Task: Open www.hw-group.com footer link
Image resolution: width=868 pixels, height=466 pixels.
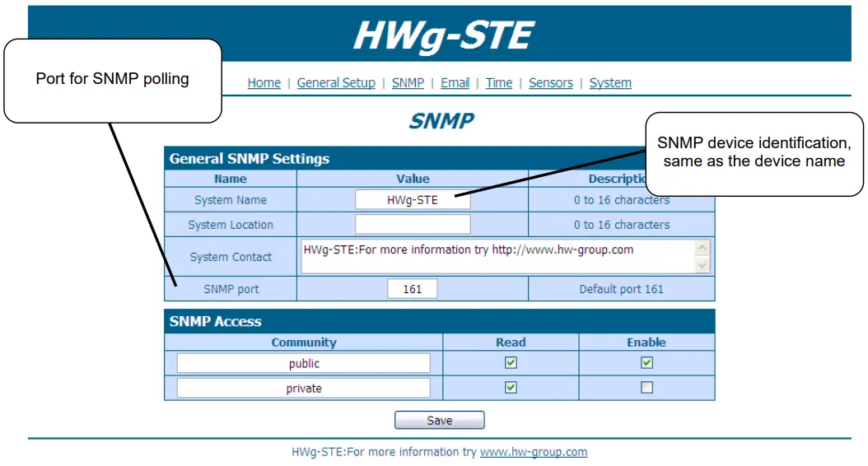Action: [x=534, y=452]
